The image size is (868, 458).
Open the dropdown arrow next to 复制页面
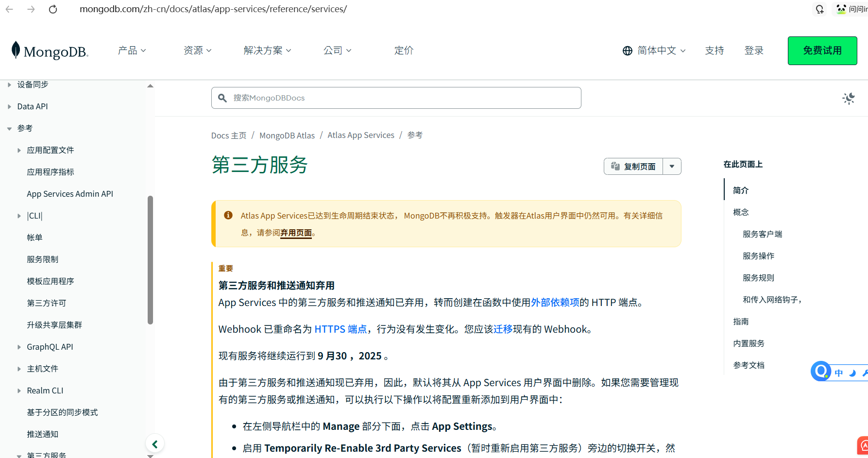pyautogui.click(x=672, y=166)
